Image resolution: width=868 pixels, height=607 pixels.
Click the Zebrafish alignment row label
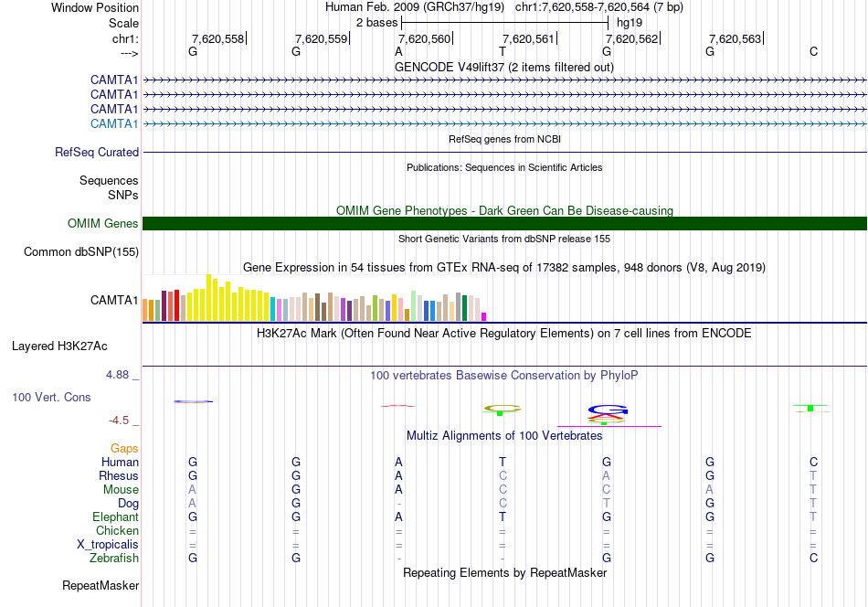coord(114,559)
